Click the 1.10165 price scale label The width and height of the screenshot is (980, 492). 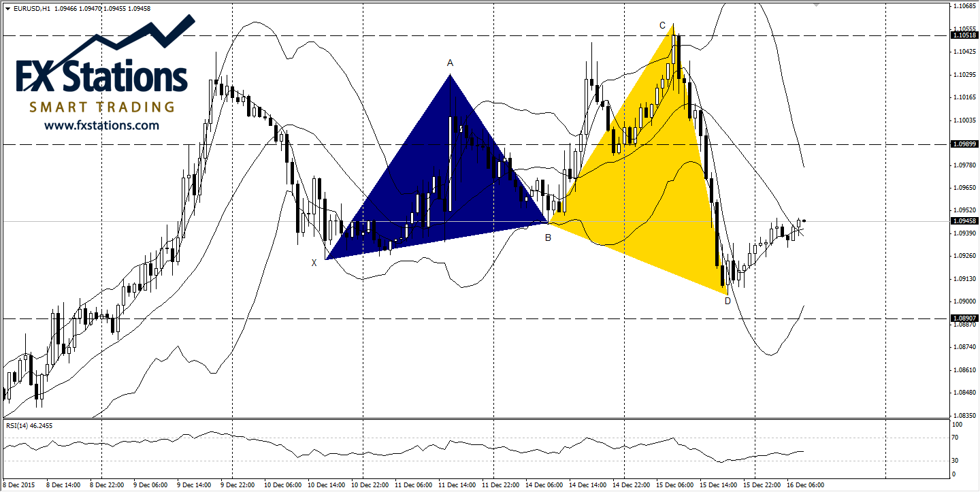point(964,97)
